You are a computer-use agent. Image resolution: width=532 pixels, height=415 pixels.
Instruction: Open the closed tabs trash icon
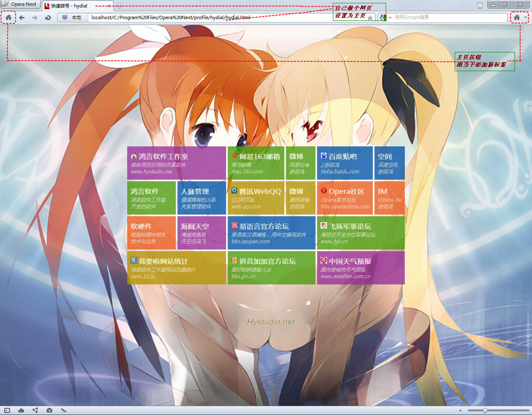click(480, 5)
